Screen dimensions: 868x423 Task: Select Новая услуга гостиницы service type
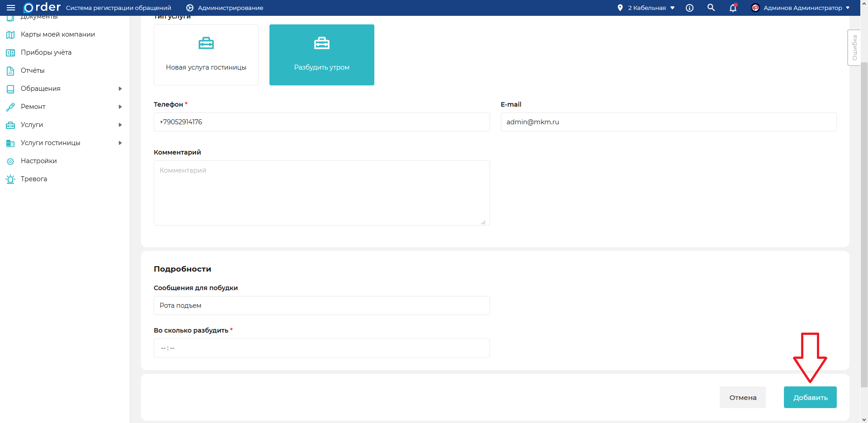[206, 55]
